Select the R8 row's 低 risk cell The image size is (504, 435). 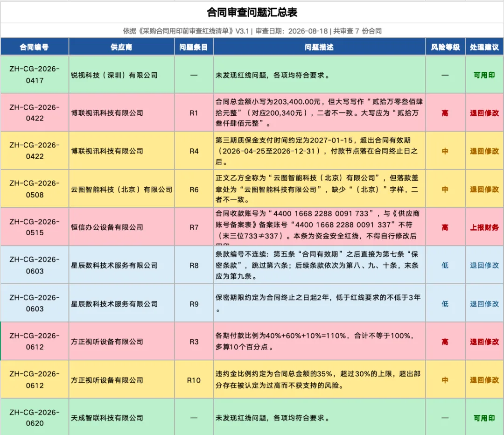445,265
